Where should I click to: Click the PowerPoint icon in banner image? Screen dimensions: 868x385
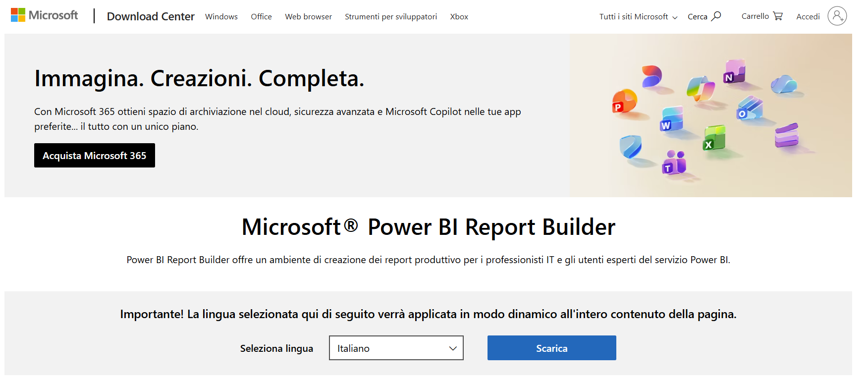624,102
